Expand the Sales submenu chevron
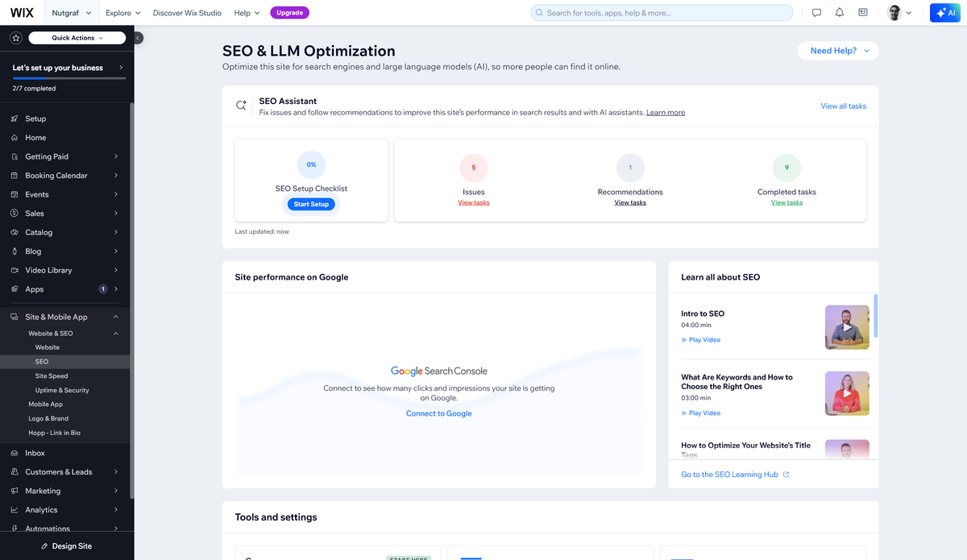Image resolution: width=967 pixels, height=560 pixels. tap(116, 214)
